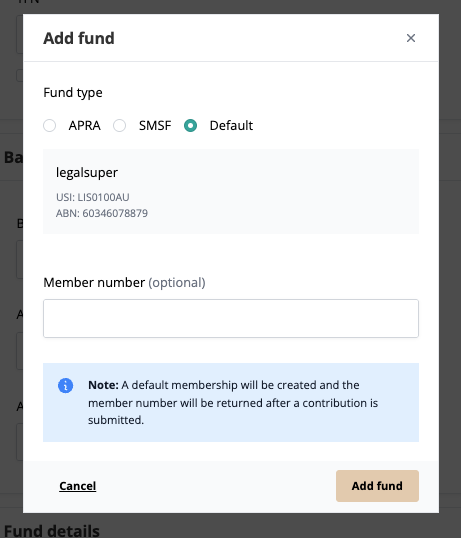Screen dimensions: 461x538
Task: Click the USI: LIS0100AU text
Action: click(x=93, y=197)
